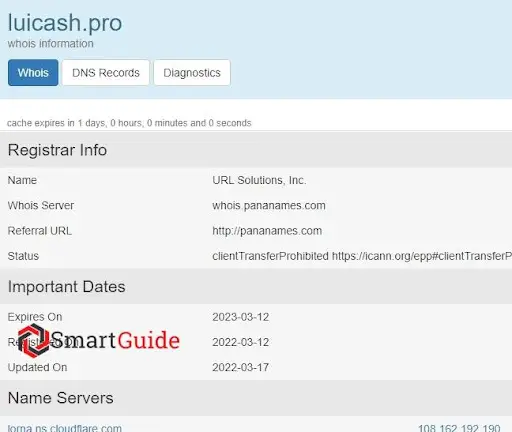Click the URL Solutions, Inc. registrar name
The width and height of the screenshot is (512, 432).
click(259, 180)
